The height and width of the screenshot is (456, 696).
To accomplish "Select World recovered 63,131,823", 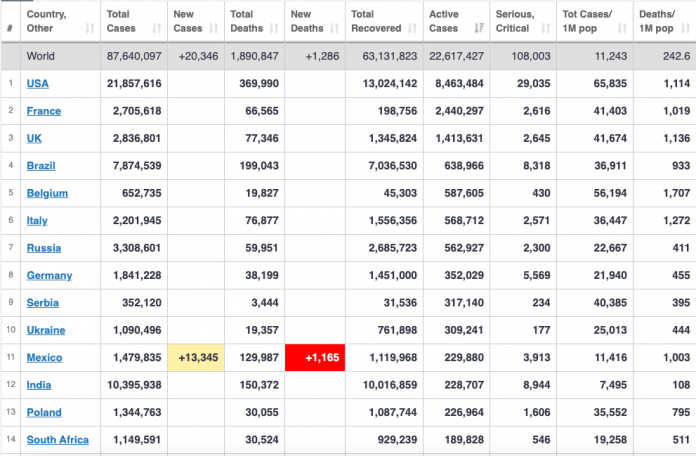I will 390,56.
